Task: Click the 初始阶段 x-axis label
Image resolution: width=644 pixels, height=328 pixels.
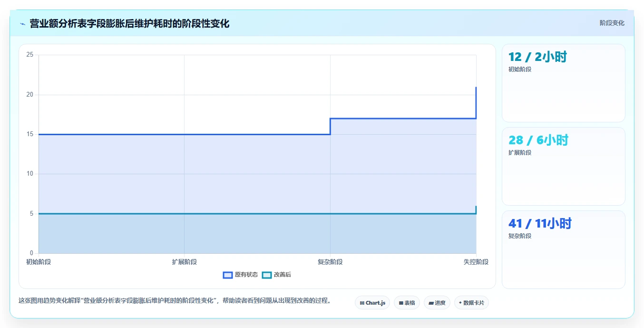Action: coord(39,262)
